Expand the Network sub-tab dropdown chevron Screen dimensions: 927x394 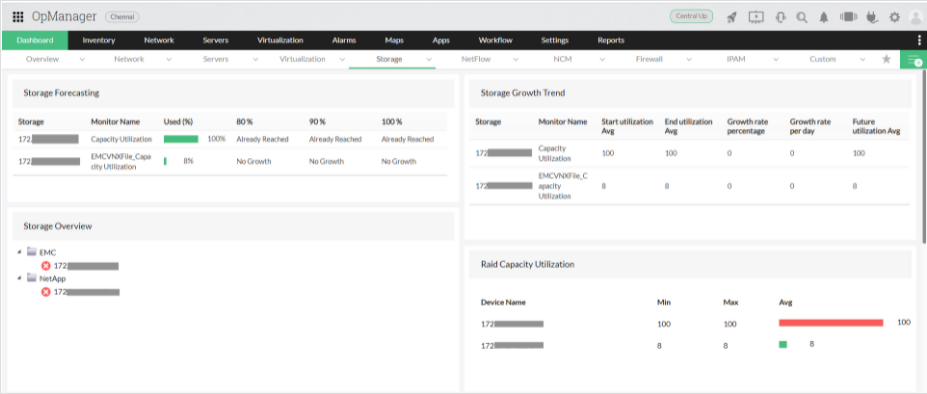(168, 59)
